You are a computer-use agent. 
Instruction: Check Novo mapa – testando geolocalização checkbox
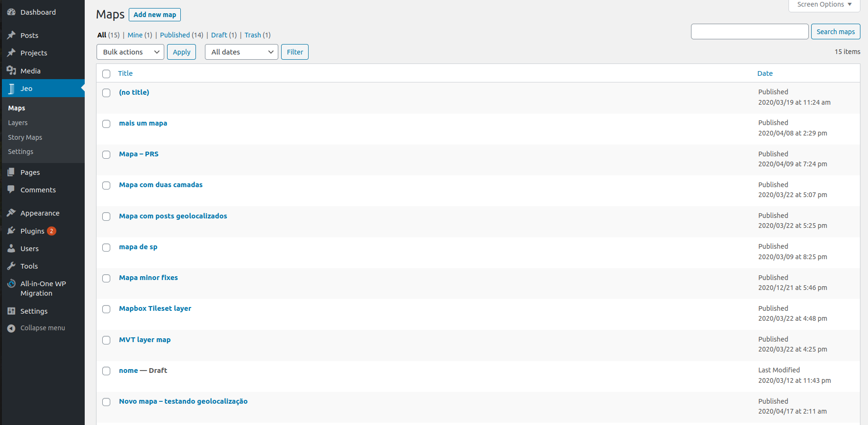(106, 402)
